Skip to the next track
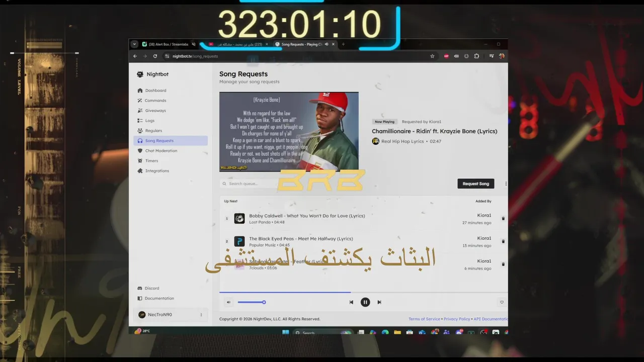The width and height of the screenshot is (644, 362). [x=379, y=302]
